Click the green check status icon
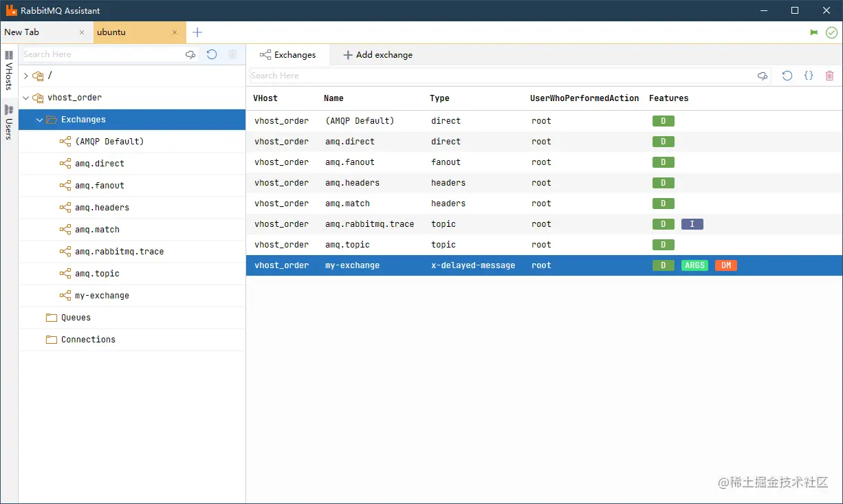 coord(831,32)
